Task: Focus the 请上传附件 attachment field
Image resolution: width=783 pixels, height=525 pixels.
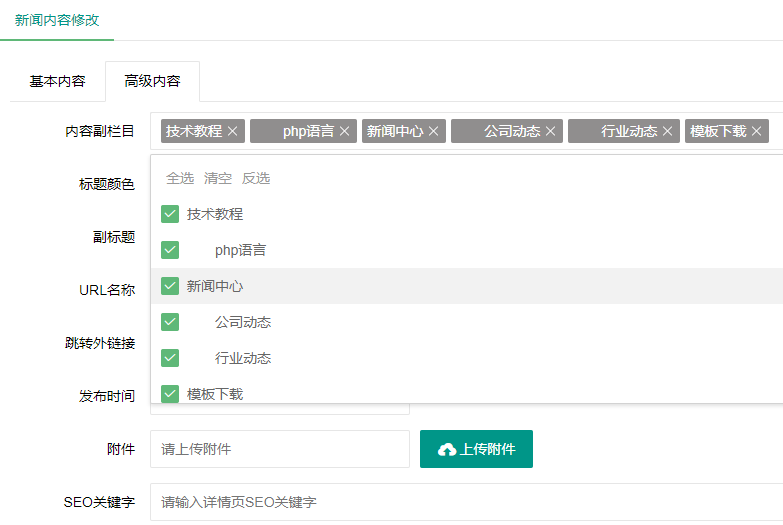Action: (x=280, y=449)
